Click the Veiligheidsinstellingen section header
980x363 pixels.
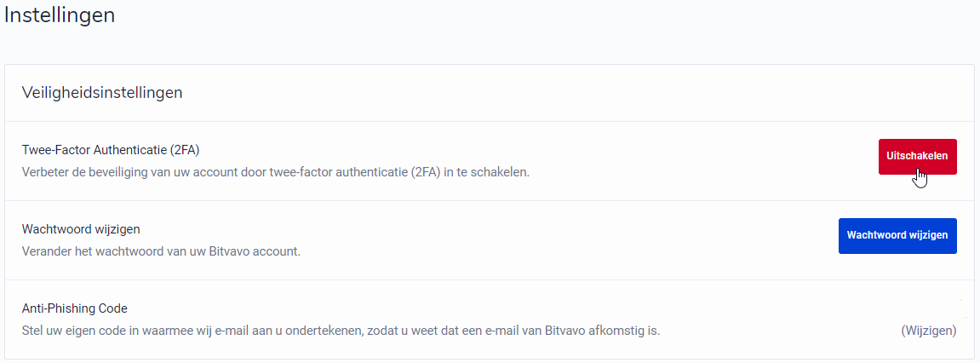pyautogui.click(x=102, y=93)
